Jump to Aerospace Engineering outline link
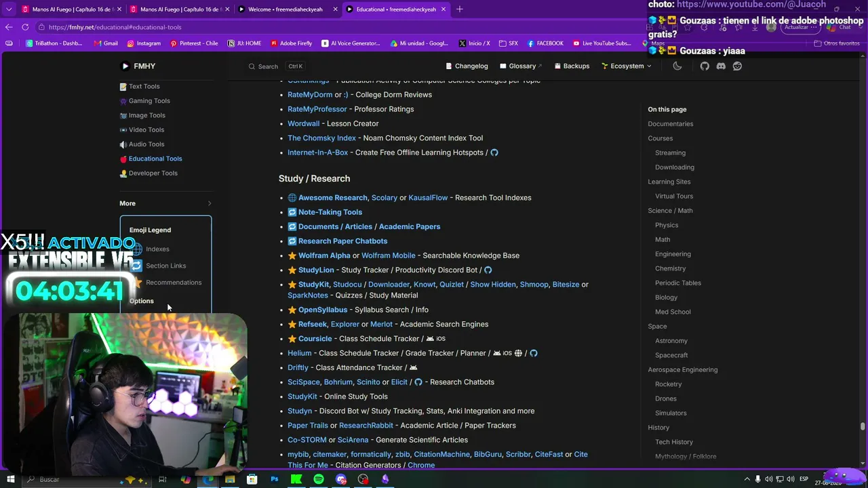The height and width of the screenshot is (488, 868). point(682,370)
